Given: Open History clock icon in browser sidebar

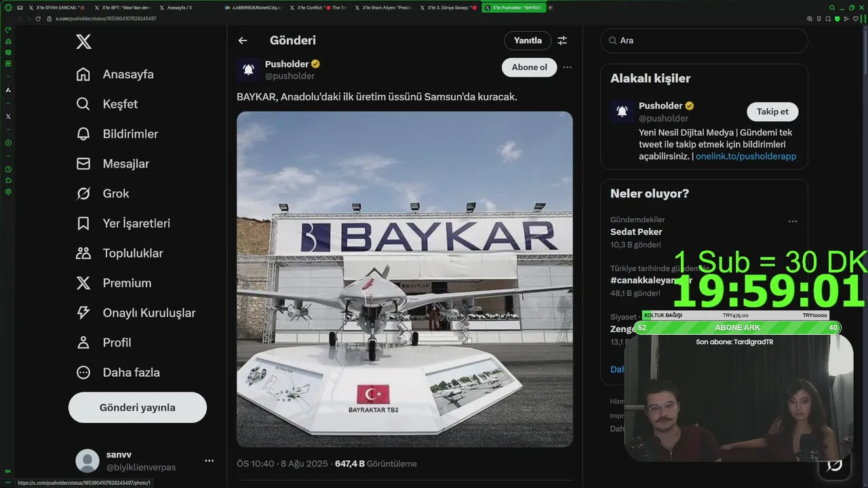Looking at the screenshot, I should point(8,169).
